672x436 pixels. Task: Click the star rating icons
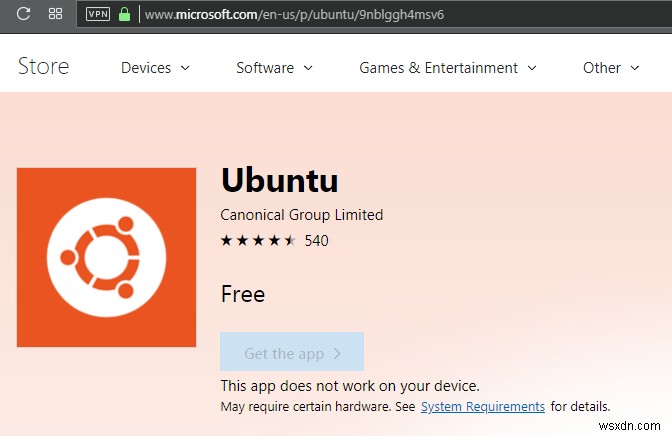pyautogui.click(x=258, y=241)
